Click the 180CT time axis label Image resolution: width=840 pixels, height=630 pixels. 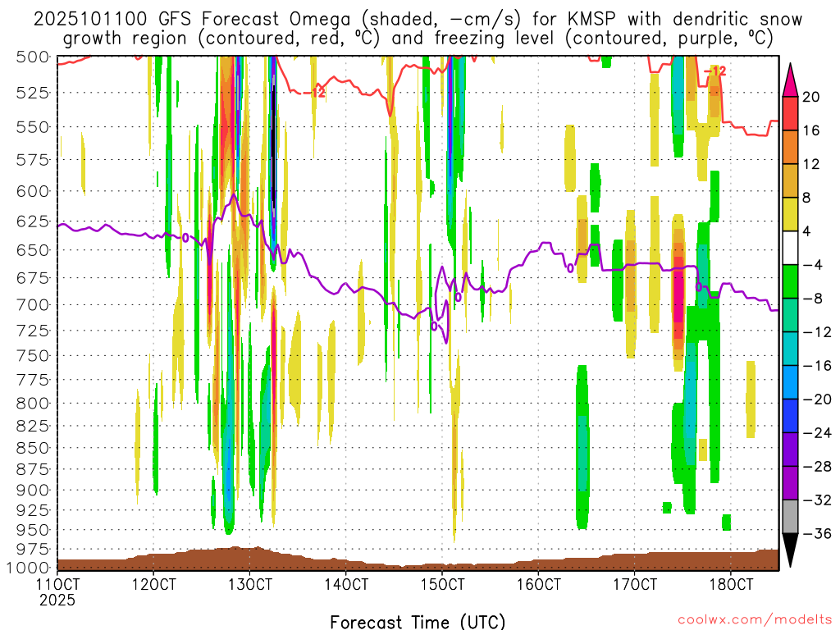[731, 584]
